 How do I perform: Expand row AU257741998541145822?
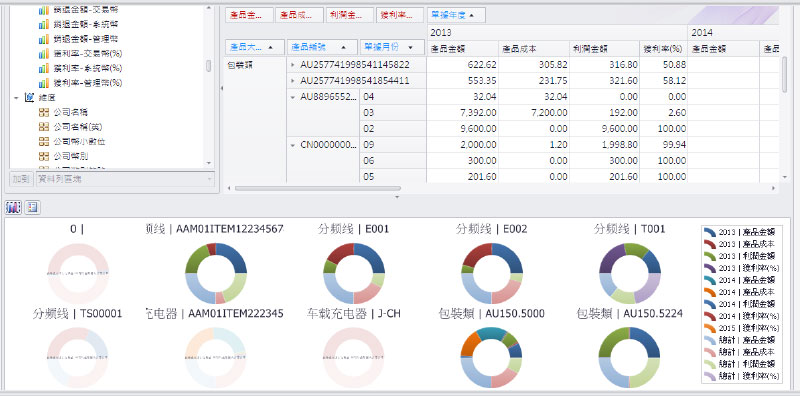click(292, 65)
